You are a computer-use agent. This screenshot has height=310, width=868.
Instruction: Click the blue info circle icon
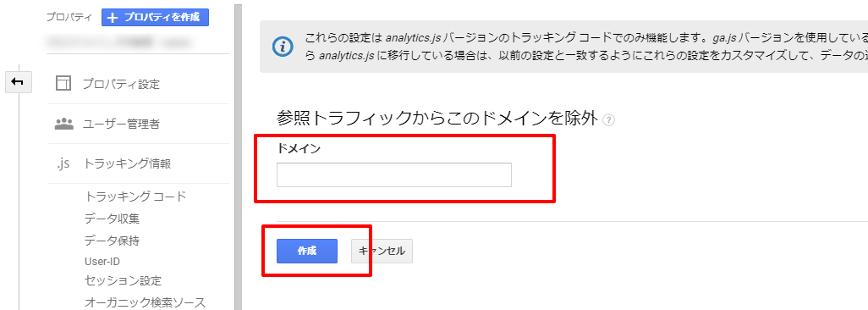click(x=283, y=47)
